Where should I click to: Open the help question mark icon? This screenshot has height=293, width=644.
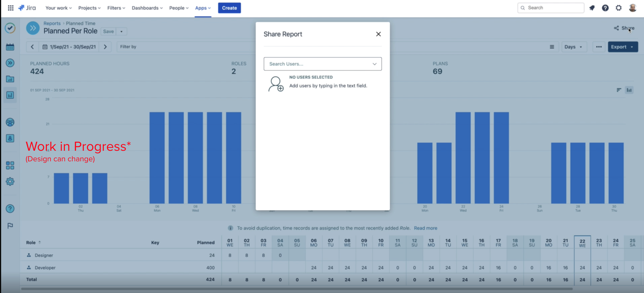coord(605,8)
